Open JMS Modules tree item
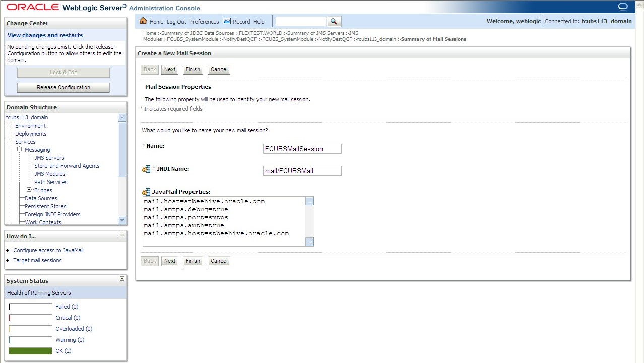The height and width of the screenshot is (363, 644). click(x=50, y=174)
